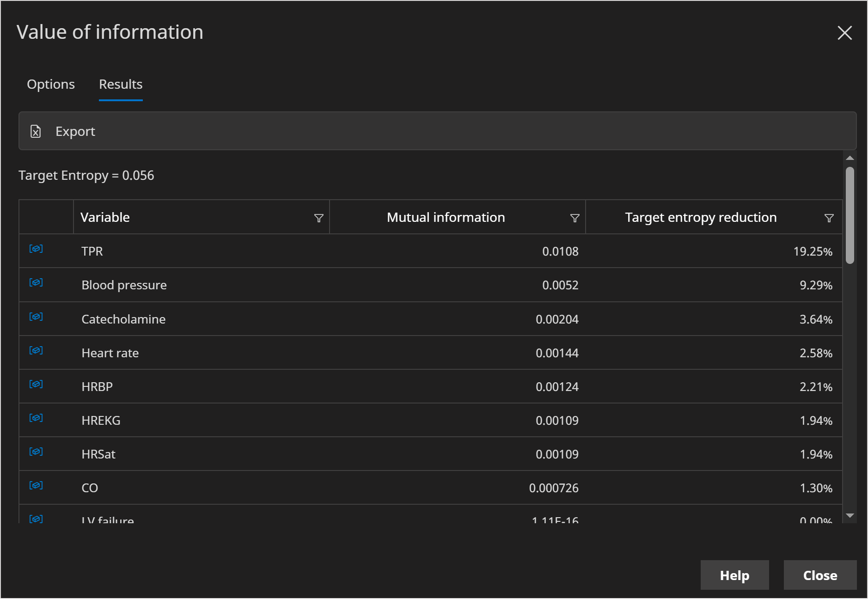Export results to a spreadsheet file
868x599 pixels.
(63, 131)
